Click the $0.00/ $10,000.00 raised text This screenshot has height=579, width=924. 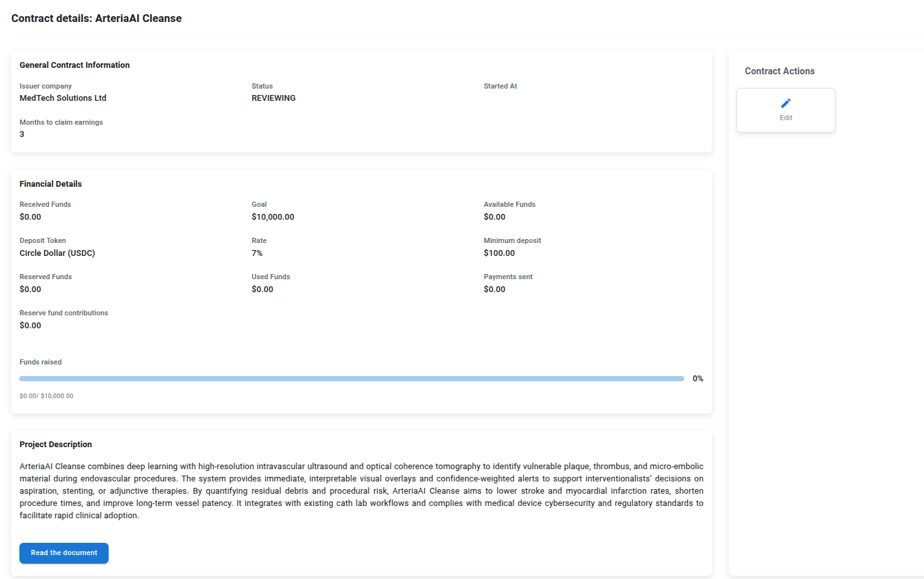pyautogui.click(x=47, y=396)
